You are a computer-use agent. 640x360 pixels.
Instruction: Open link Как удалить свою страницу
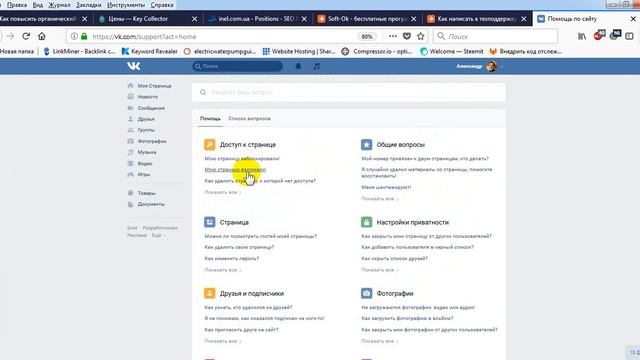239,247
